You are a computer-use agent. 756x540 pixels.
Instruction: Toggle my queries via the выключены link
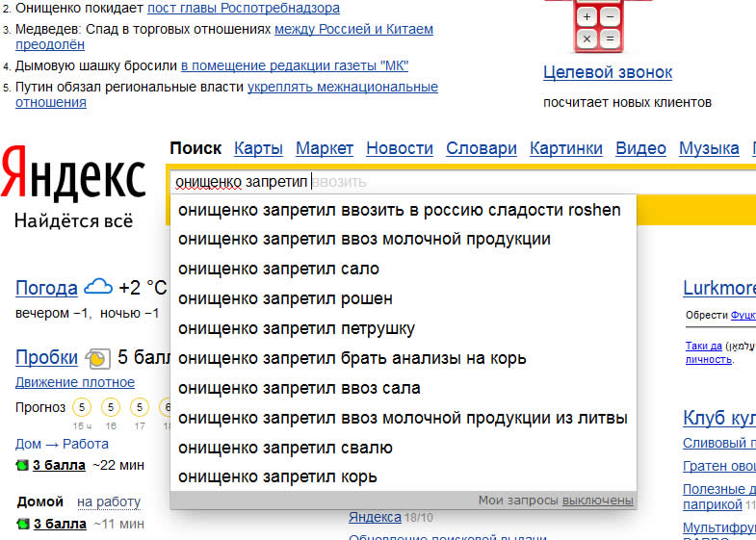597,501
